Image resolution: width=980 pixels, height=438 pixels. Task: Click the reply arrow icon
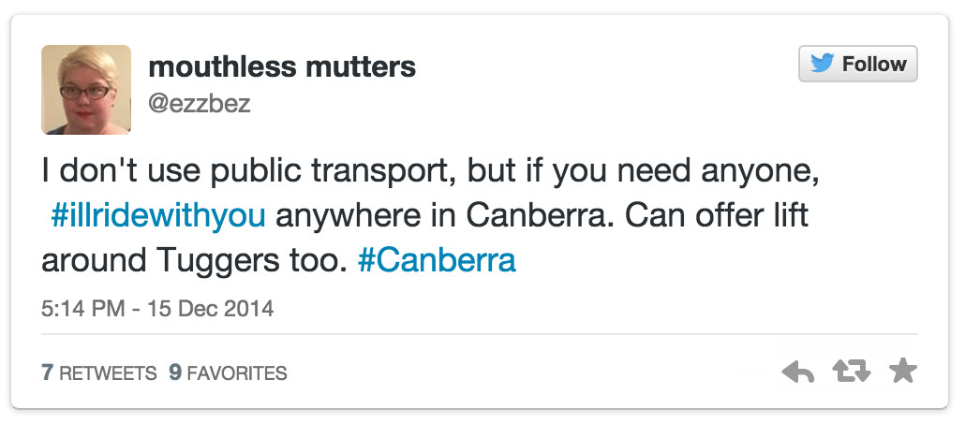coord(797,372)
